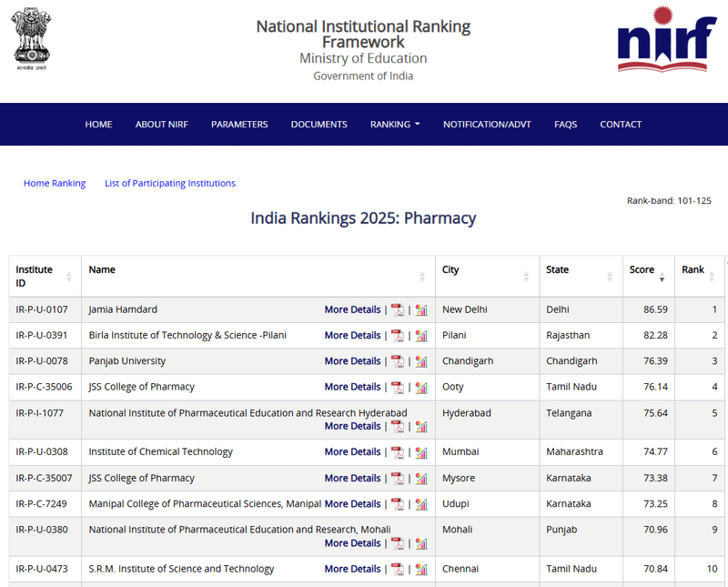Sort table by Institute ID column
This screenshot has width=728, height=587.
(45, 277)
